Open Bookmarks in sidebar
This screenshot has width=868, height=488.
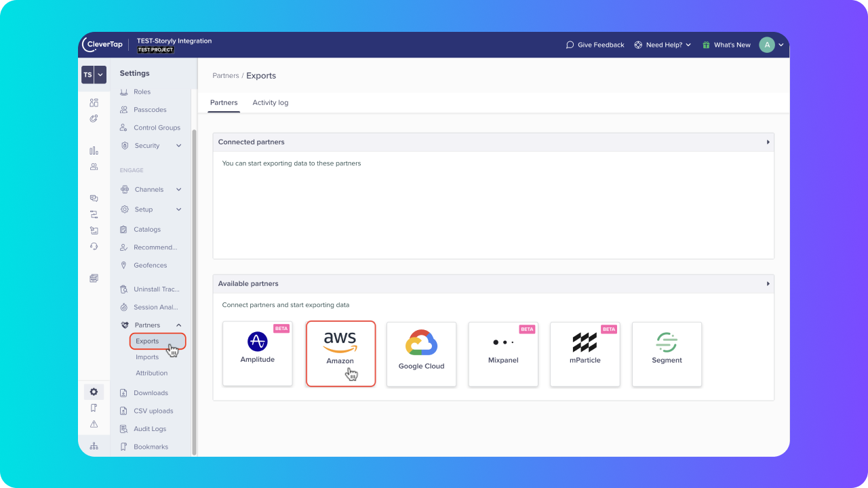click(x=151, y=447)
